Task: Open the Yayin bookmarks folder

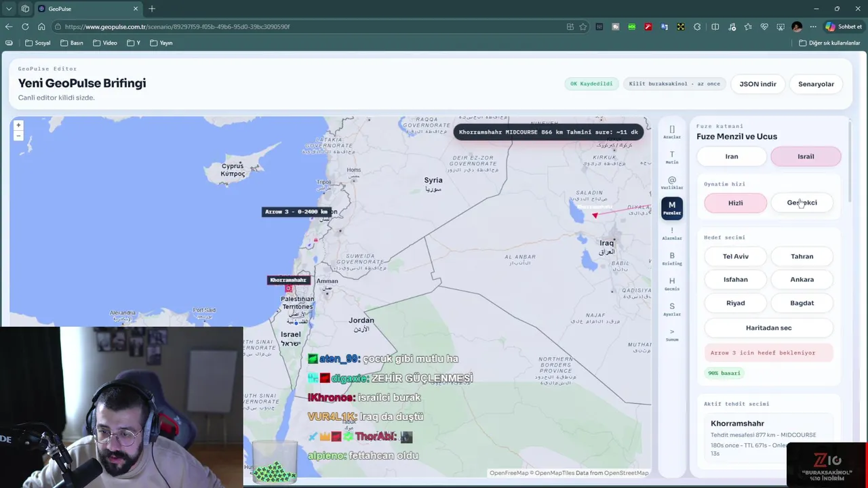Action: click(161, 43)
